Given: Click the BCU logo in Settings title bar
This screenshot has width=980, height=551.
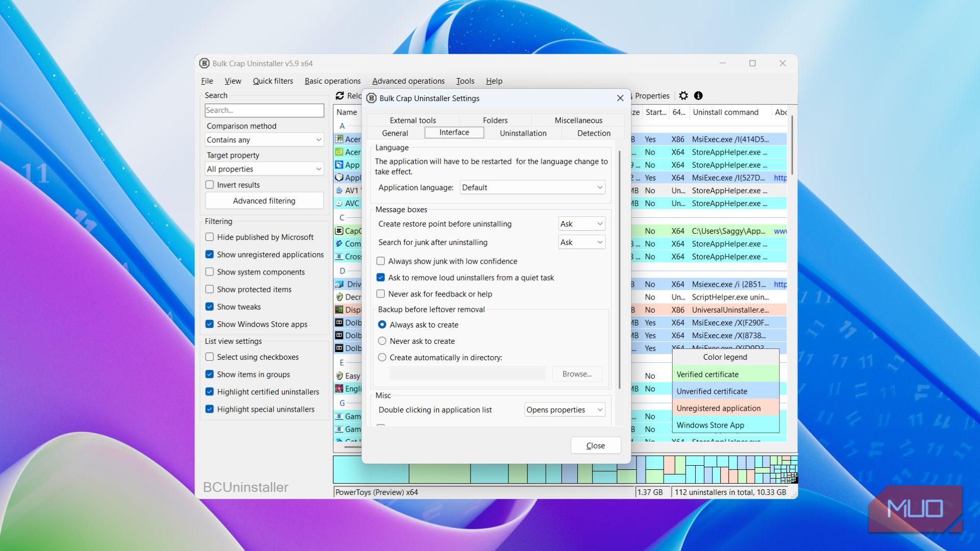Looking at the screenshot, I should [x=372, y=98].
